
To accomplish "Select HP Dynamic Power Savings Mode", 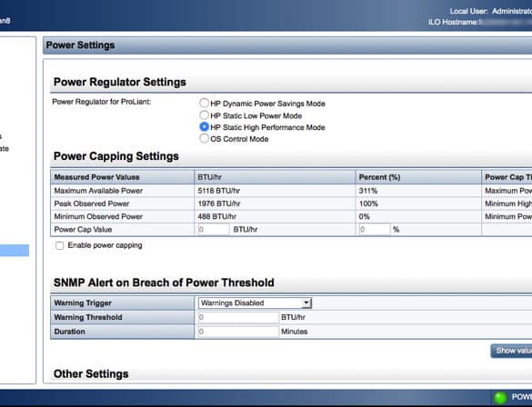I will [x=204, y=103].
